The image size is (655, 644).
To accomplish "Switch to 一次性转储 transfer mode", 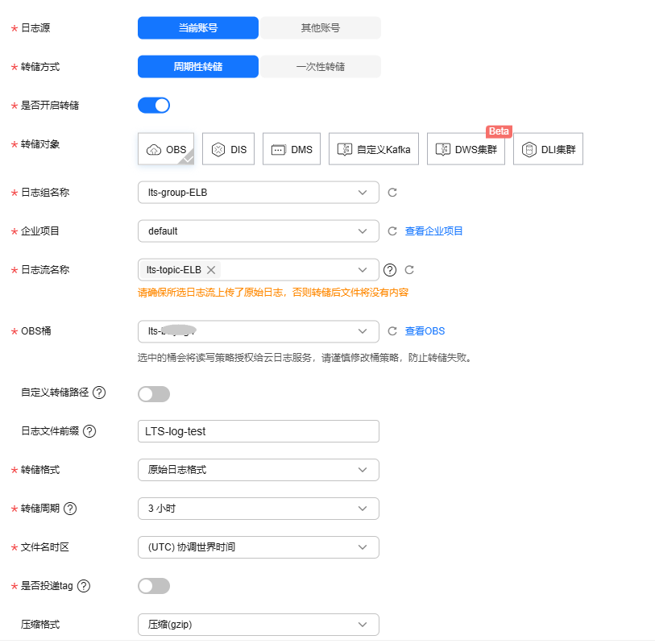I will click(321, 66).
